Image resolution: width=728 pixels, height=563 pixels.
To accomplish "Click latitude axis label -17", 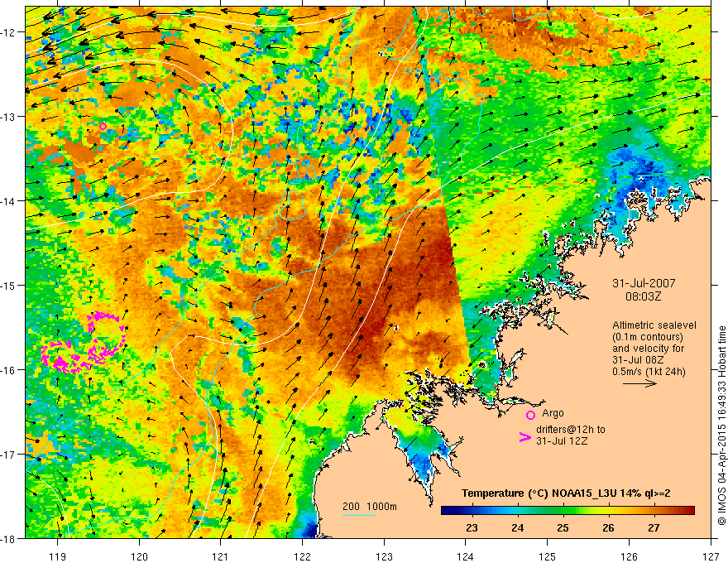I will coord(9,455).
